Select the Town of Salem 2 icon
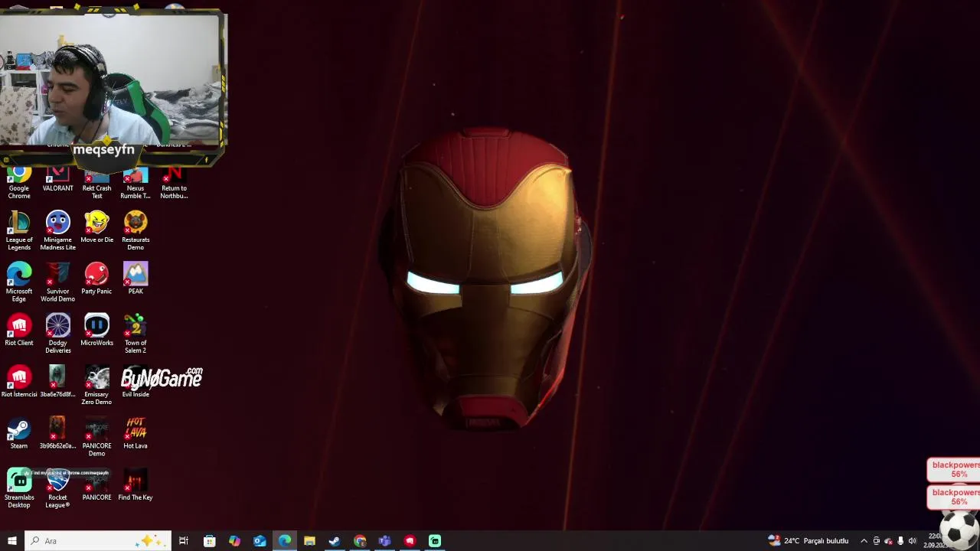This screenshot has height=551, width=980. click(x=136, y=333)
